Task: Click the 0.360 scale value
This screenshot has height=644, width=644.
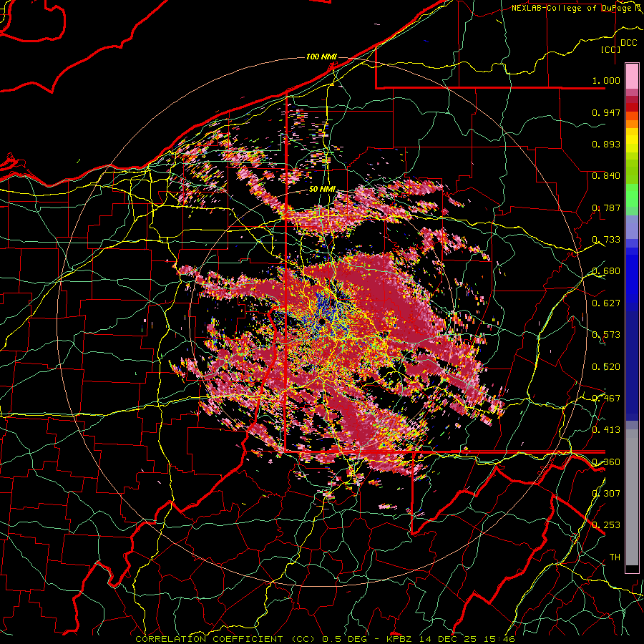Action: (606, 462)
